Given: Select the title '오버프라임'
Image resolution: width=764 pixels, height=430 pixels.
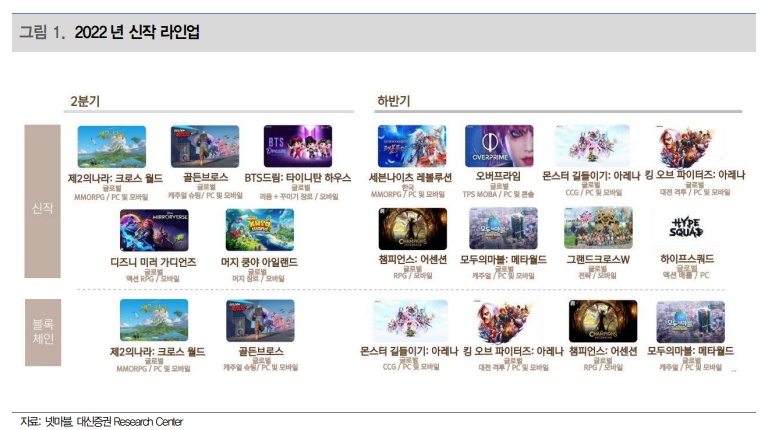Looking at the screenshot, I should click(x=498, y=176).
